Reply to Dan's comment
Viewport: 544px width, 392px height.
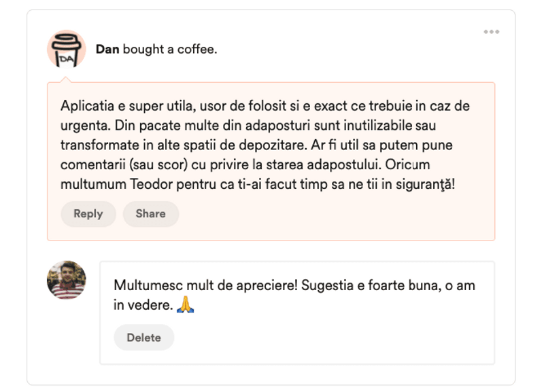[88, 214]
